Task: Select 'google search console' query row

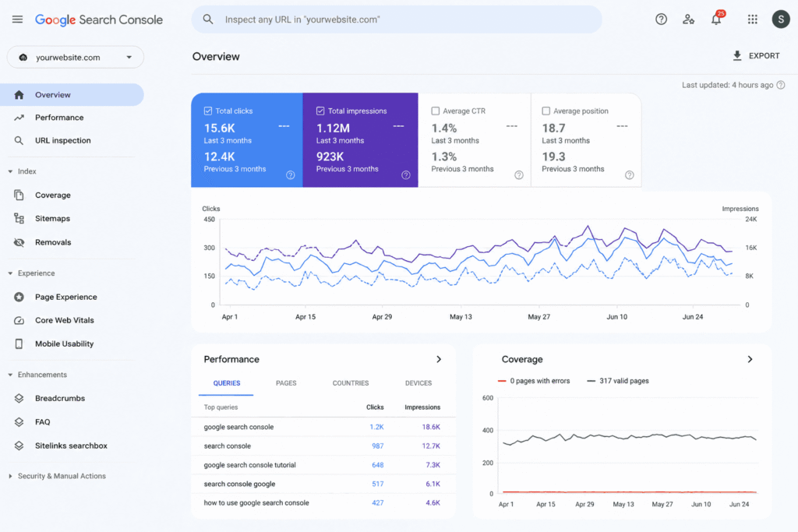Action: [323, 427]
